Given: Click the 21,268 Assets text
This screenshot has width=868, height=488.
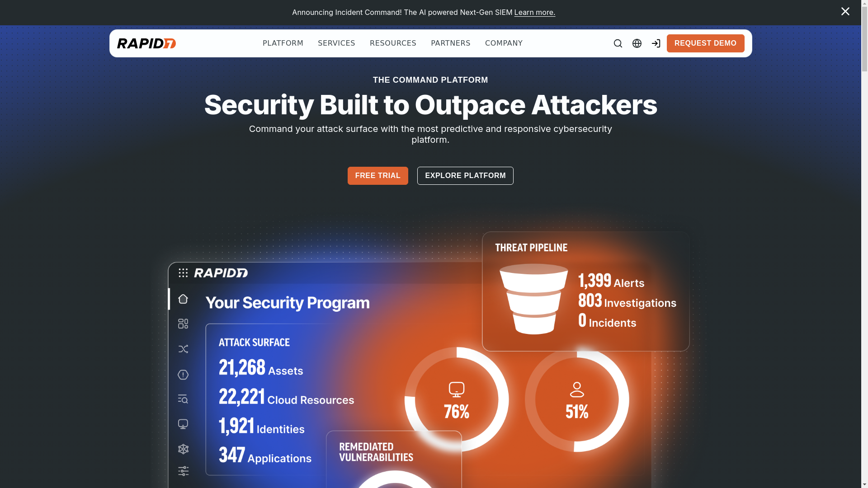Looking at the screenshot, I should pyautogui.click(x=261, y=368).
